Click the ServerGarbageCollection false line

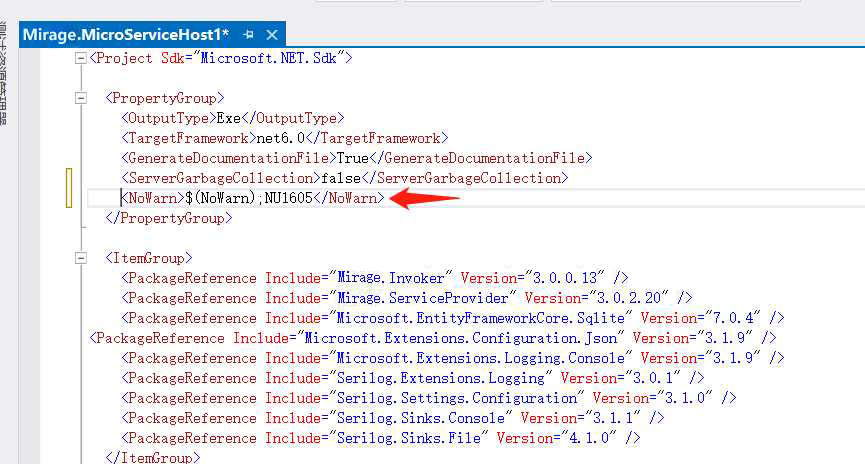coord(345,178)
